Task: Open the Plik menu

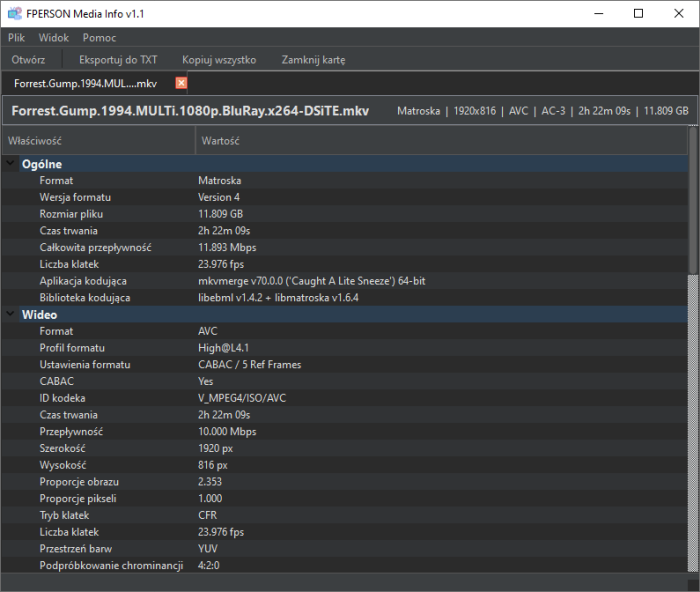Action: point(17,38)
